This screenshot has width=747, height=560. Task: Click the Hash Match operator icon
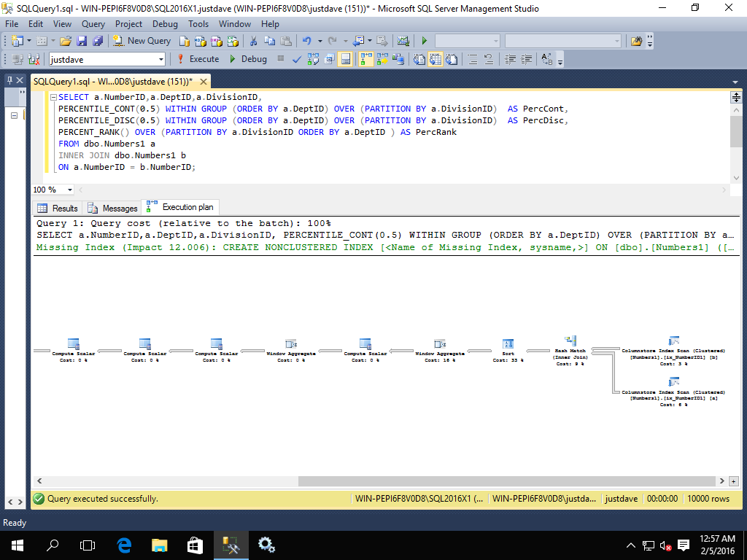pyautogui.click(x=570, y=341)
